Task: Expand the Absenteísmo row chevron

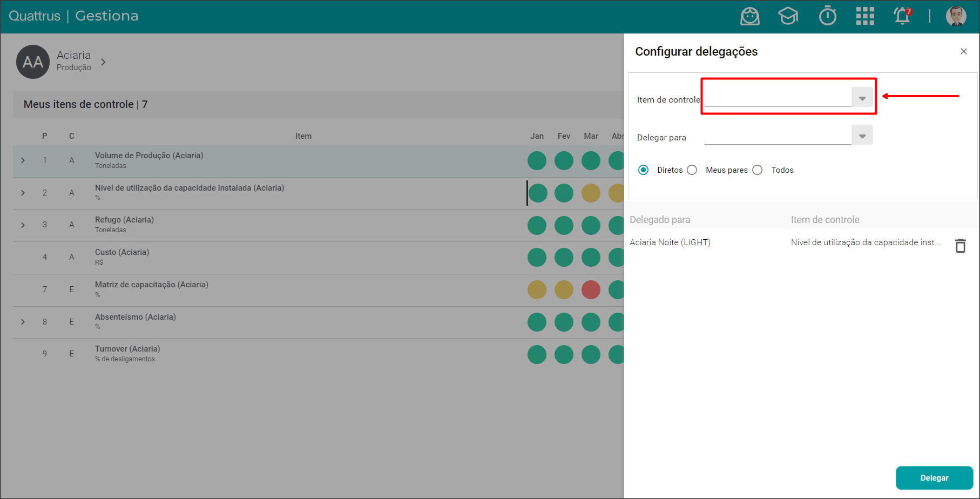Action: coord(23,322)
